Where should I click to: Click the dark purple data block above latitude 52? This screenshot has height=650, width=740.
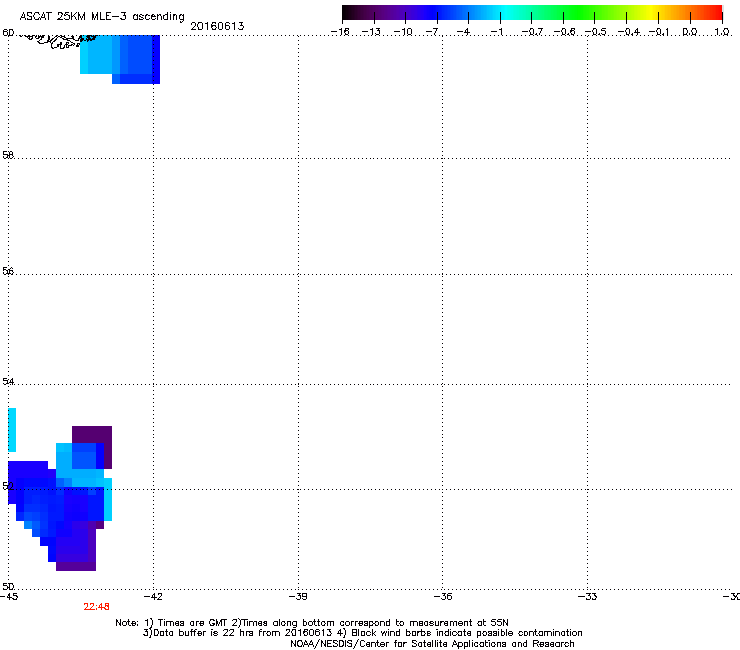point(92,434)
